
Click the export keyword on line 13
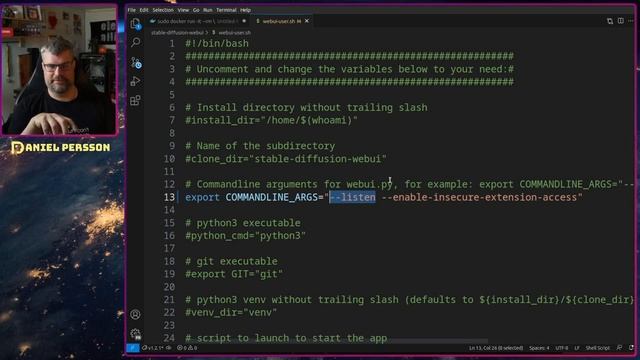coord(202,197)
